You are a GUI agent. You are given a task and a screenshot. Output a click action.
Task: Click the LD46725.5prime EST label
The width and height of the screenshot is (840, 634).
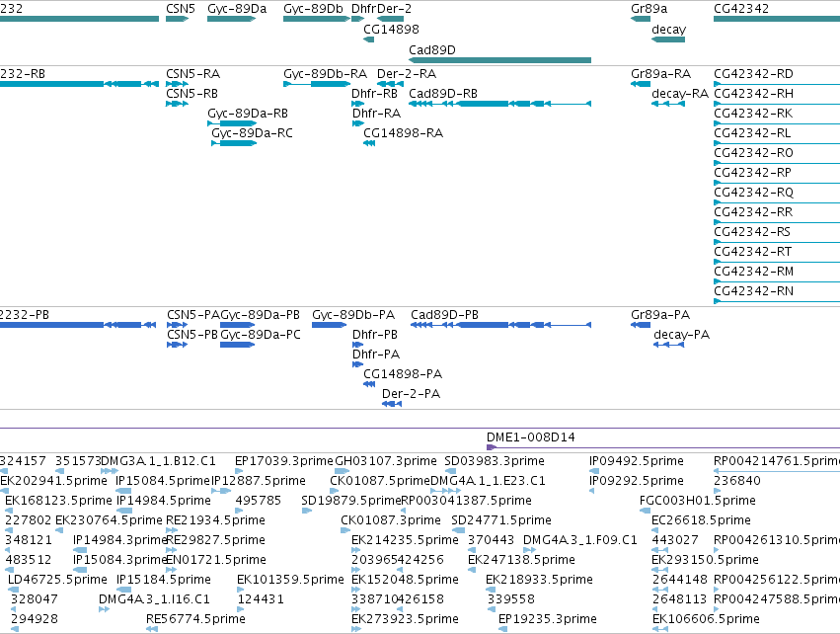click(57, 581)
